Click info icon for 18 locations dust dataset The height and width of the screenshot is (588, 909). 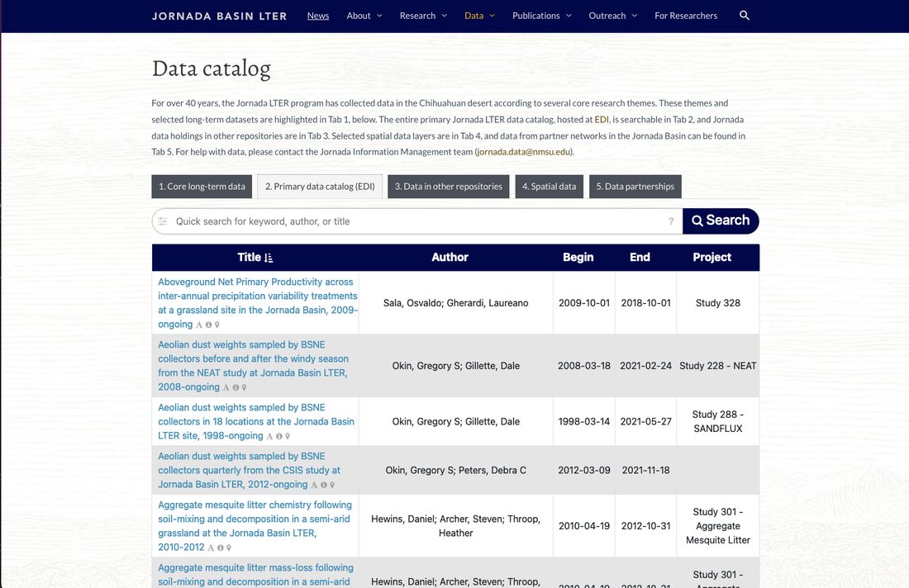point(278,436)
